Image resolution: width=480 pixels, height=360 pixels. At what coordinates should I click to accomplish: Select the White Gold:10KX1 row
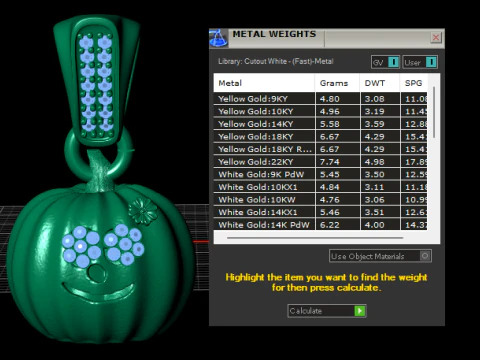point(320,187)
